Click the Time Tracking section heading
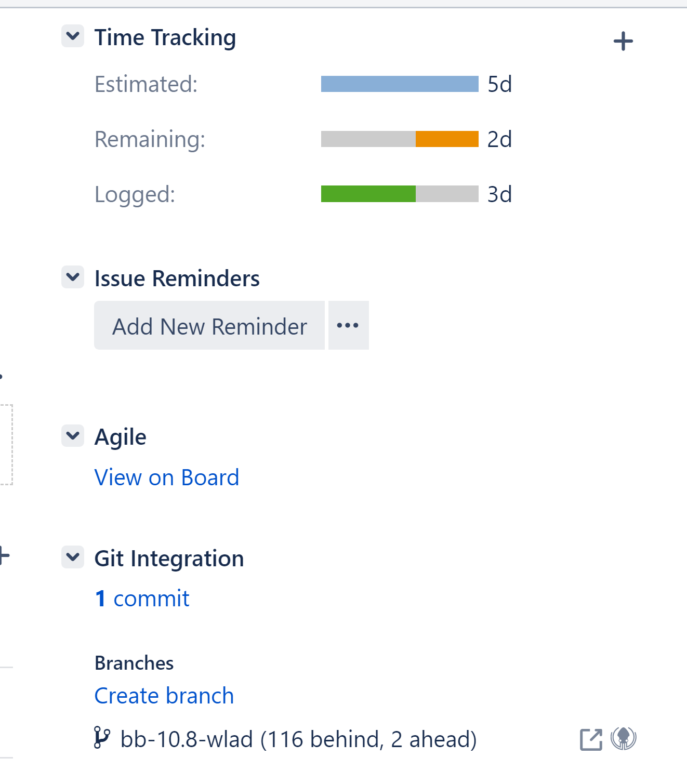Screen dimensions: 687x784 pos(165,38)
